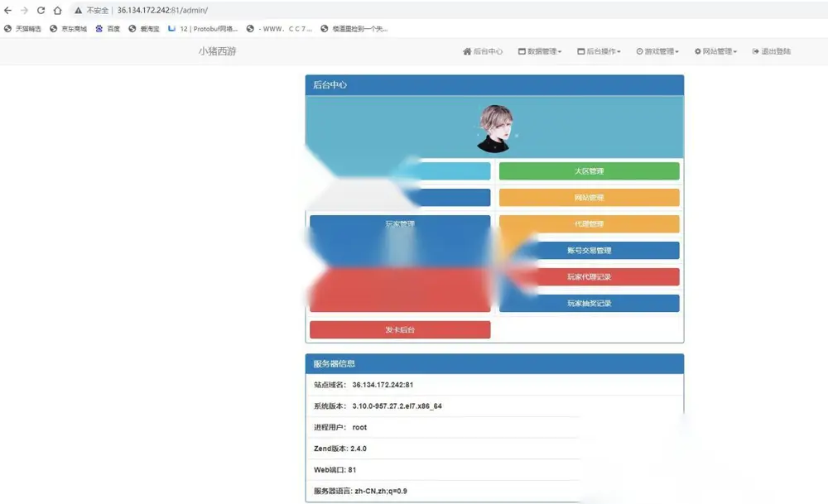Select the 系统版本 3.10.0-957.27.2.el7.x86_64 row
828x504 pixels.
[495, 406]
